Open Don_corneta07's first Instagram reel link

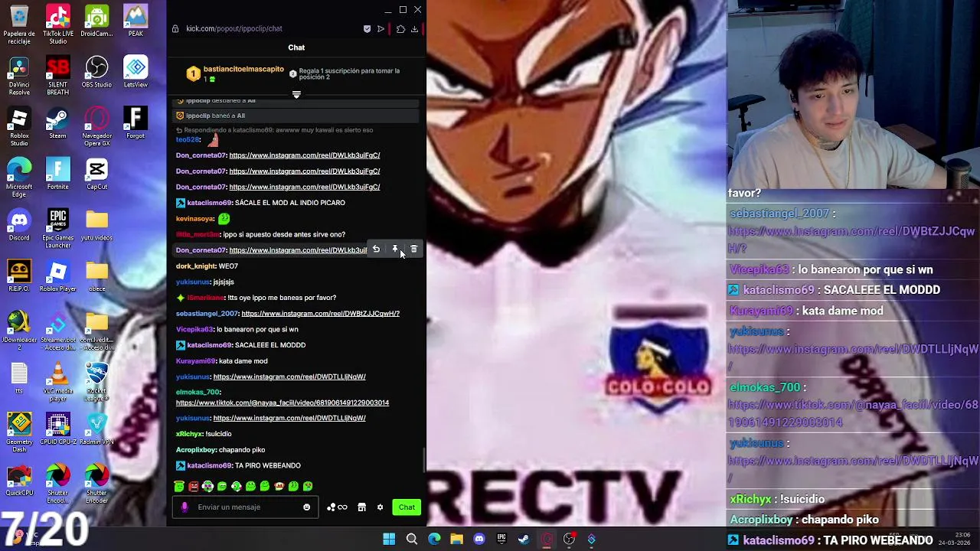tap(305, 155)
